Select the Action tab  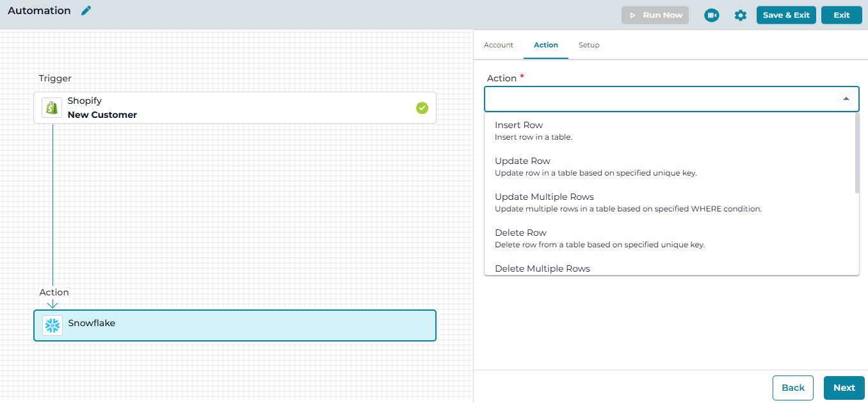546,45
